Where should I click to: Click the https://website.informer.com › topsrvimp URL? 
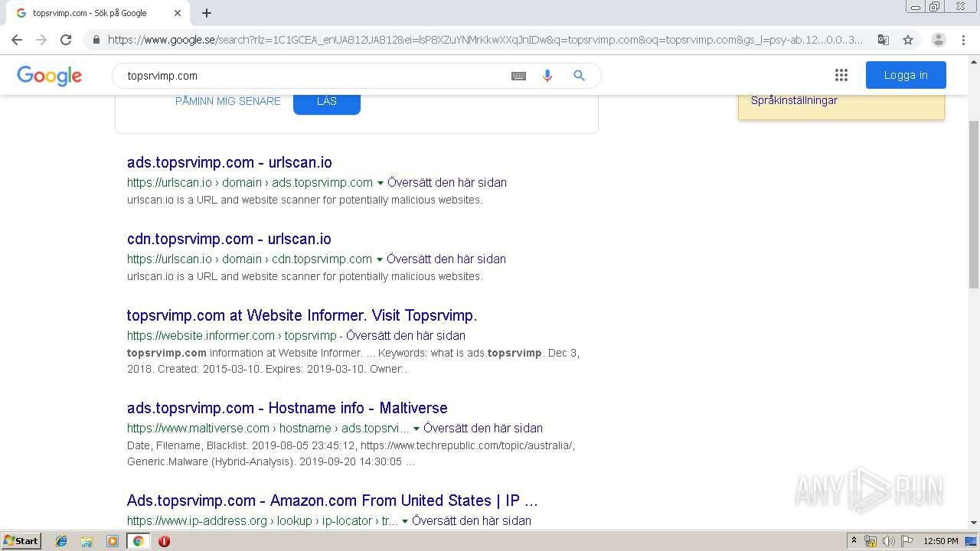(231, 335)
